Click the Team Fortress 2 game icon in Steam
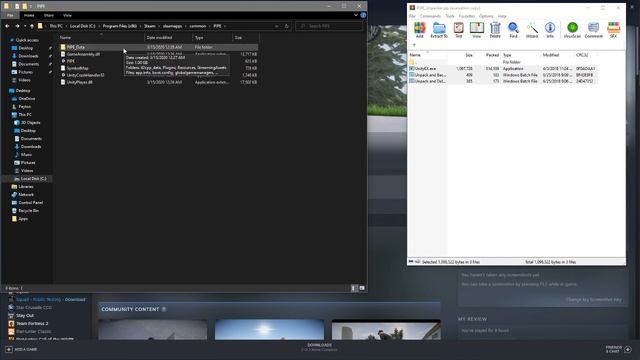Screen dimensions: 640x360 coord(11,323)
